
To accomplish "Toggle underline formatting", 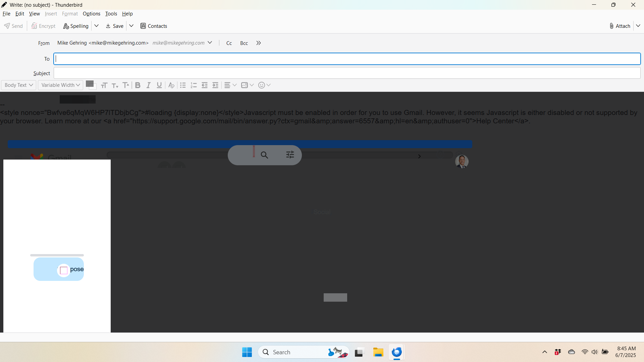I will coord(159,85).
